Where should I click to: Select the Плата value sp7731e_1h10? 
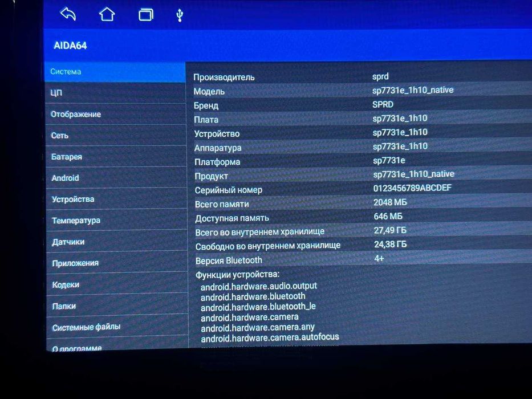[400, 119]
